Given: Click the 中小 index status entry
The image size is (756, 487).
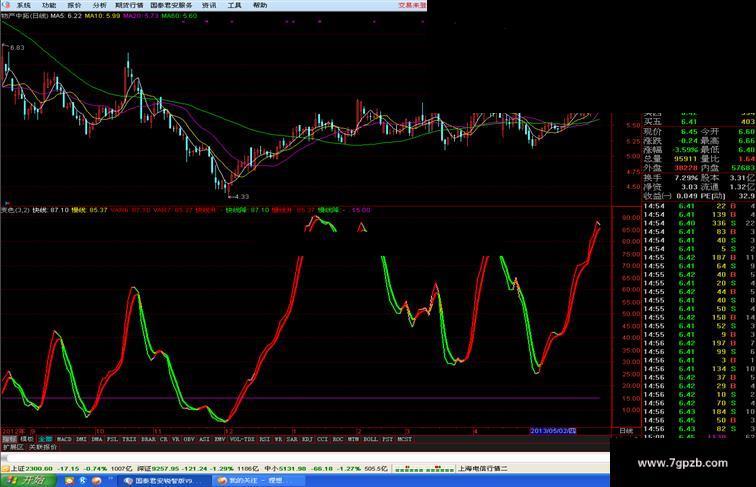Looking at the screenshot, I should [326, 468].
